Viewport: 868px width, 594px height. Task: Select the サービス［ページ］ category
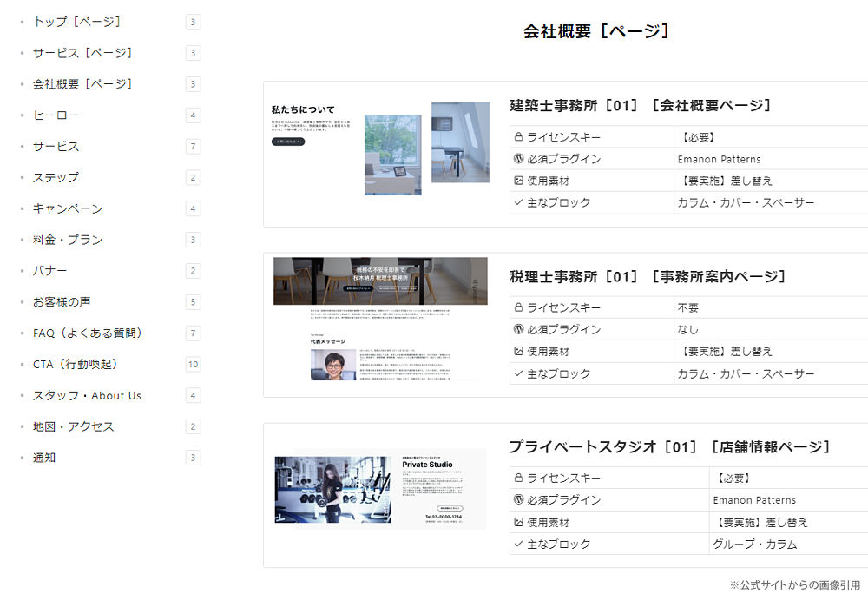(x=82, y=53)
